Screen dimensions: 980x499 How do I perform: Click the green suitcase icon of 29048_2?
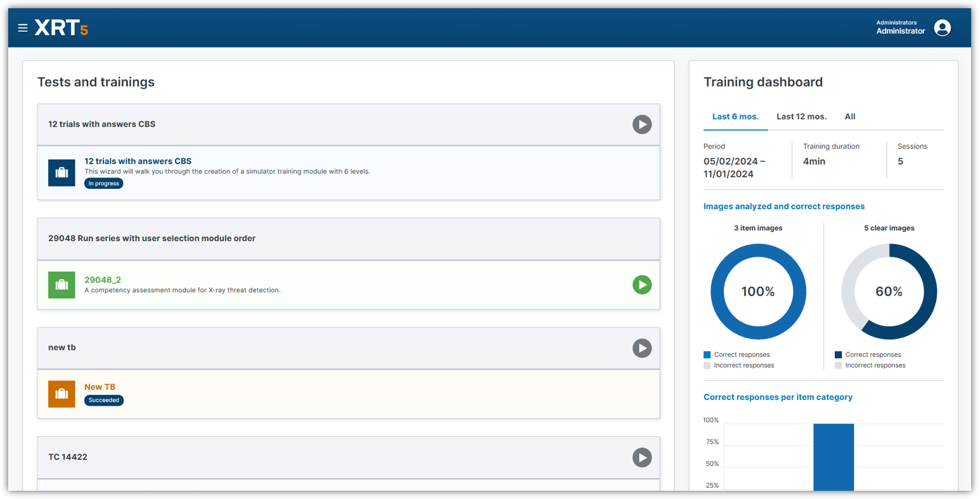[x=61, y=285]
